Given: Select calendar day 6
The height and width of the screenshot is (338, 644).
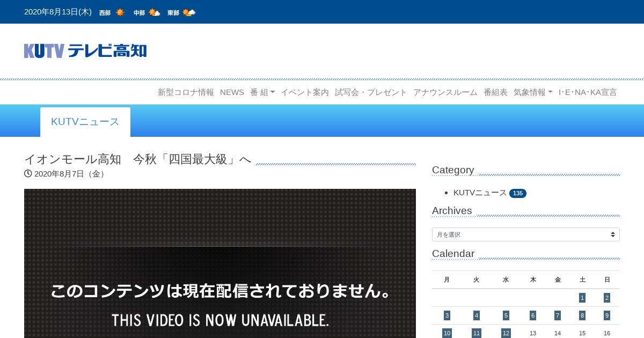Looking at the screenshot, I should click(533, 315).
